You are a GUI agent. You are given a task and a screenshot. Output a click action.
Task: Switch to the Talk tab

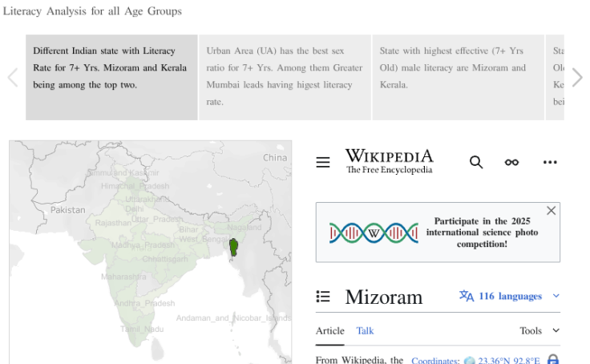pyautogui.click(x=365, y=330)
